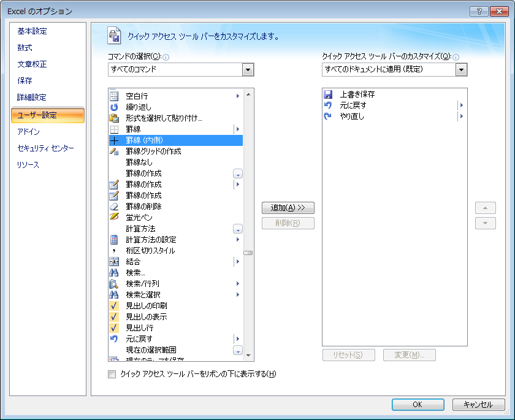Click the 追加(A) add button

point(288,207)
